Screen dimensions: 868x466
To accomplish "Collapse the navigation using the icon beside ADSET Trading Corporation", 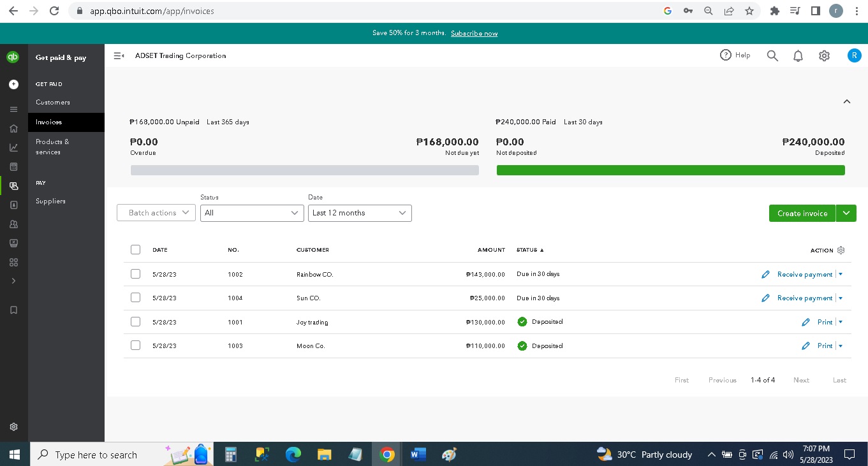I will [119, 55].
